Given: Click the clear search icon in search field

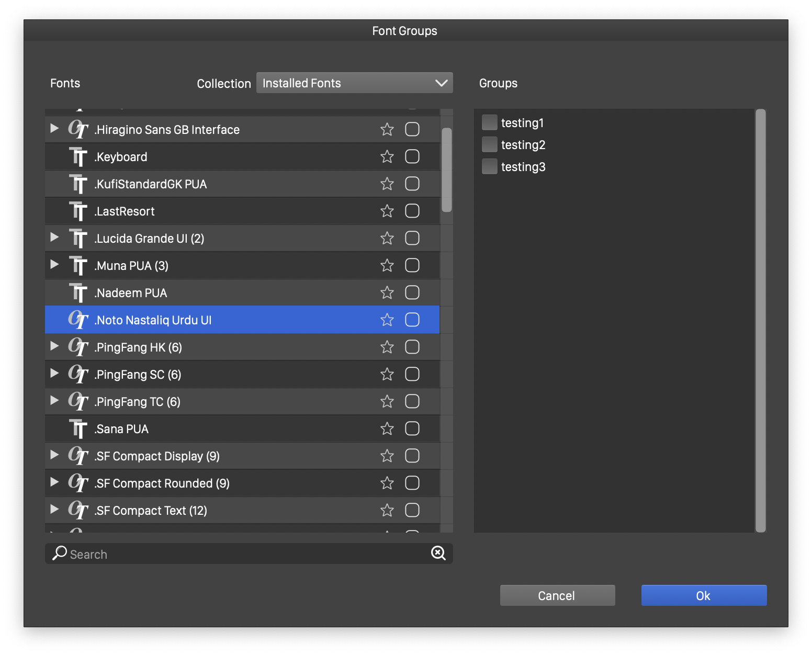Looking at the screenshot, I should 438,553.
